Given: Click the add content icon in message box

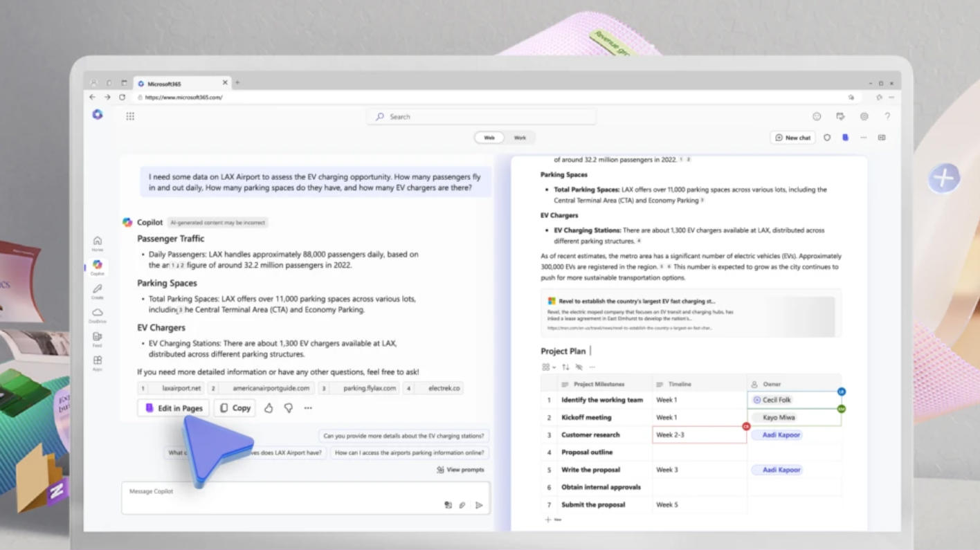Looking at the screenshot, I should click(x=448, y=505).
